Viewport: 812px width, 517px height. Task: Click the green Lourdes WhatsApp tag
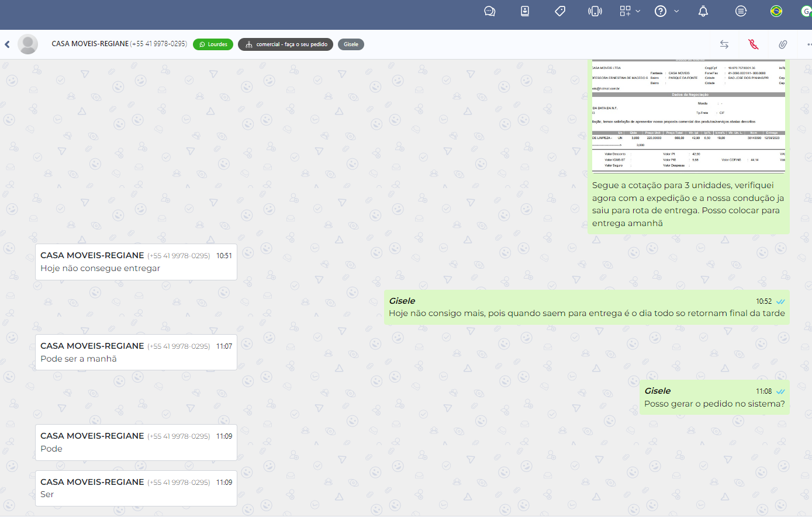[213, 44]
